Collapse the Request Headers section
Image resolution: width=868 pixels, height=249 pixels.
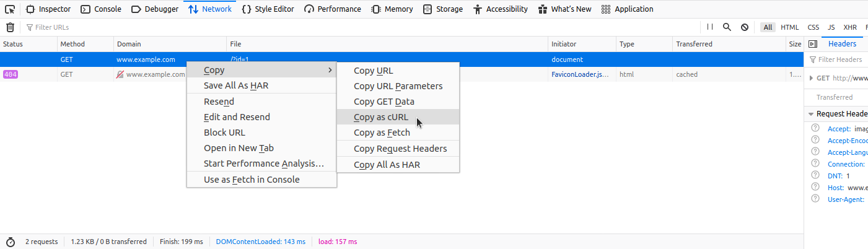(811, 114)
